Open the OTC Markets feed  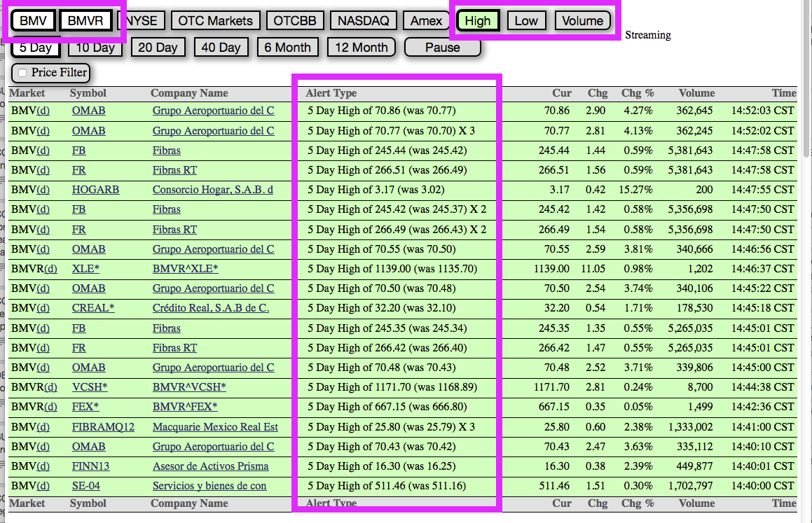tap(215, 20)
